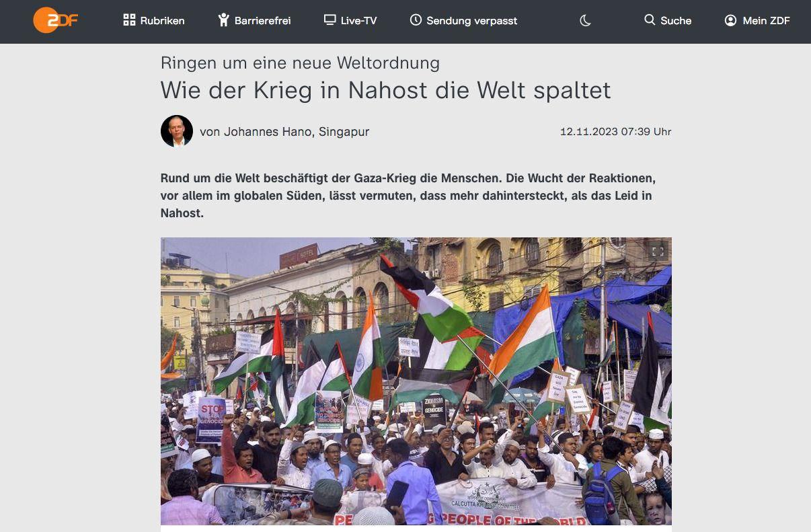Select author Johannes Hano's portrait
Image resolution: width=811 pixels, height=532 pixels.
pos(177,131)
